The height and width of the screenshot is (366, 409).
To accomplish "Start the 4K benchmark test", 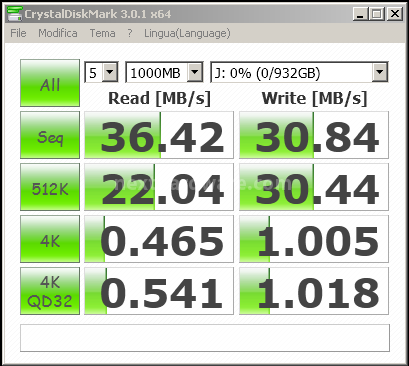I will click(50, 239).
